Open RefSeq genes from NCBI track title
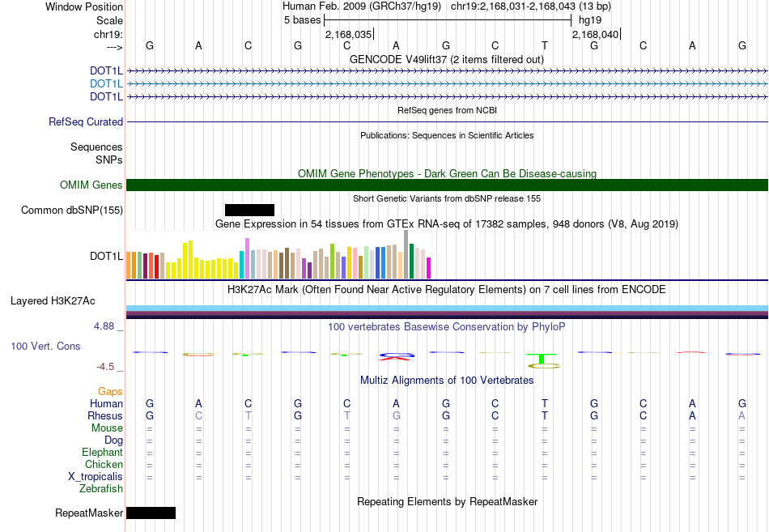This screenshot has width=769, height=532. coord(447,110)
